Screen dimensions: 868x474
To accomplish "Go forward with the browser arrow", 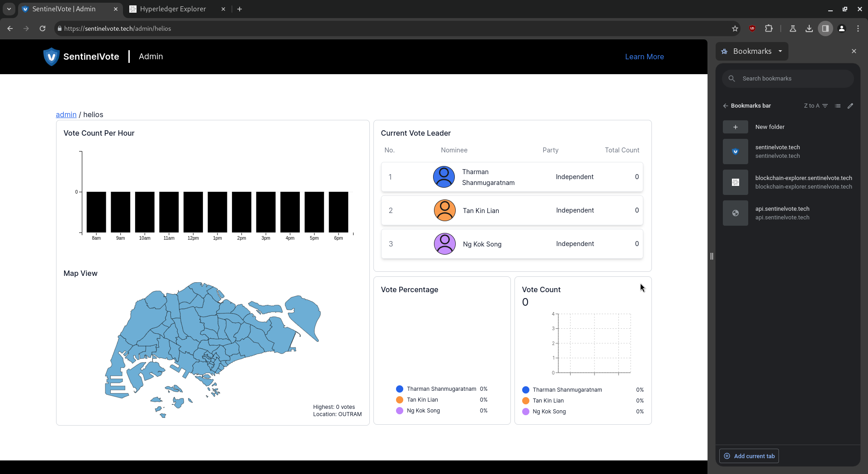I will pos(26,28).
